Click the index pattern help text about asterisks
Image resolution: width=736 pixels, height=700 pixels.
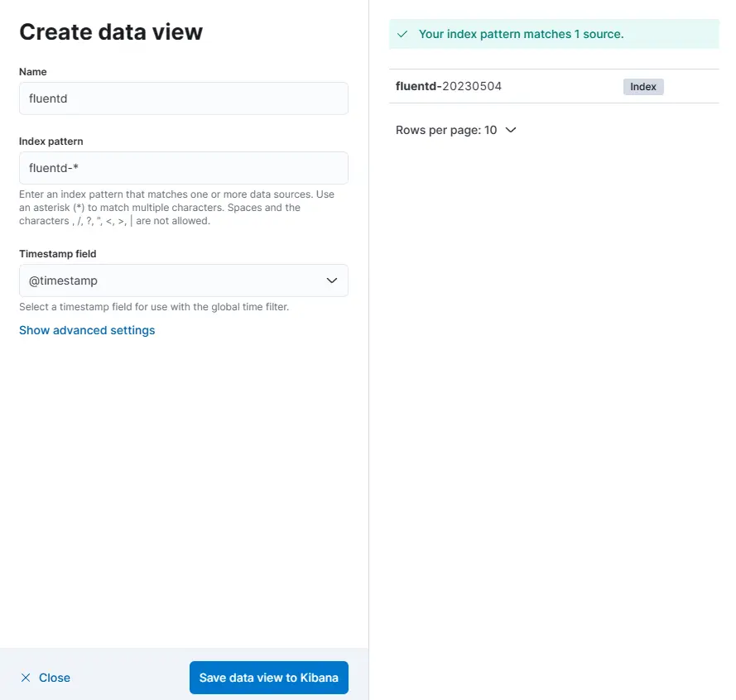click(x=176, y=208)
